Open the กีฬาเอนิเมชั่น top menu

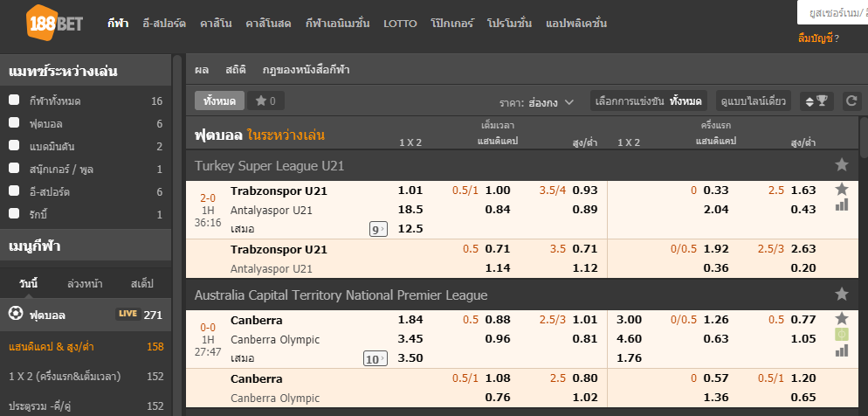pyautogui.click(x=338, y=24)
